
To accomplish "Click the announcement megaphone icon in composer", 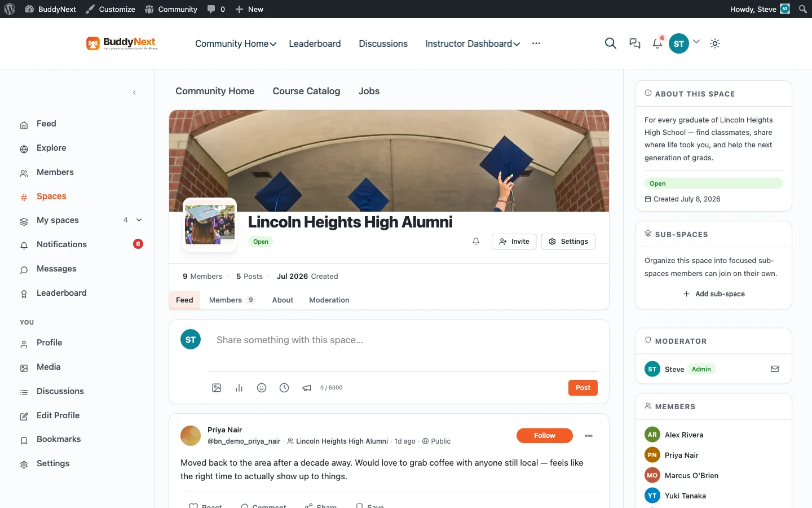I will pyautogui.click(x=307, y=388).
